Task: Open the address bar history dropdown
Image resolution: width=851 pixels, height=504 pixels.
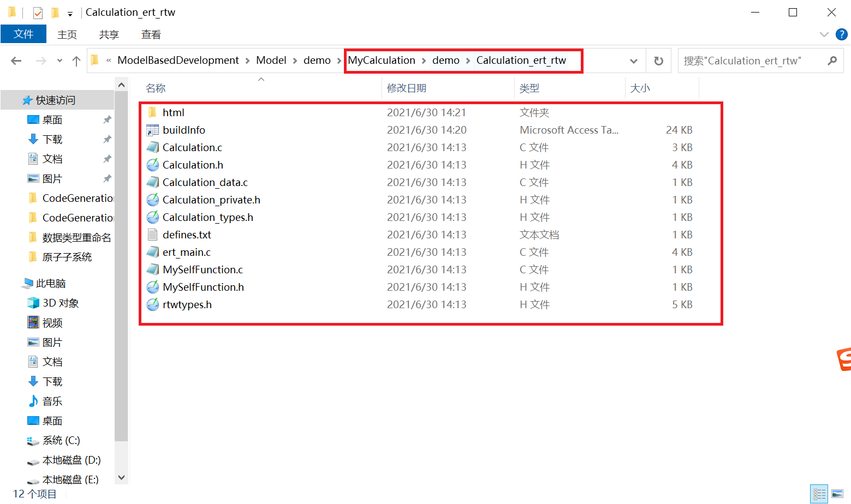Action: (634, 61)
